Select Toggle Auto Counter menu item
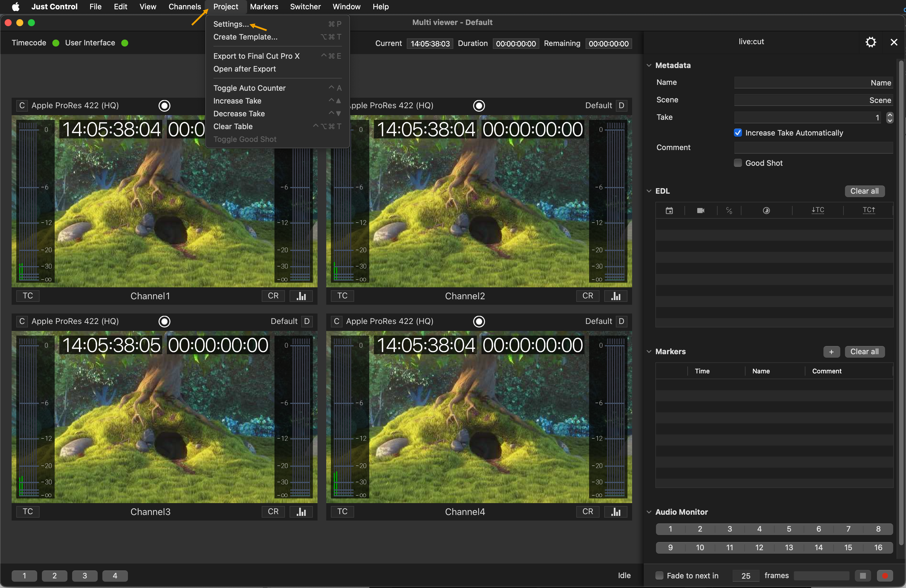 click(x=277, y=88)
